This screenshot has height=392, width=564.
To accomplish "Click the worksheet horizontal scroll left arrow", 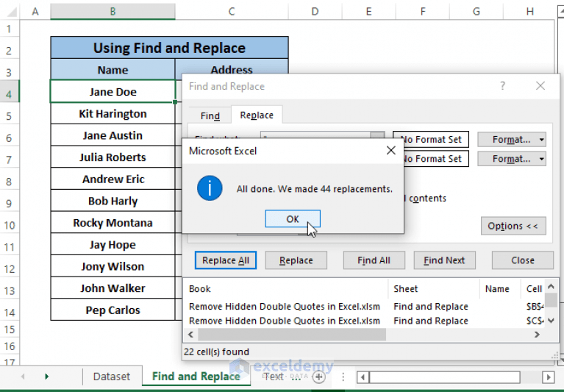I will [x=363, y=377].
